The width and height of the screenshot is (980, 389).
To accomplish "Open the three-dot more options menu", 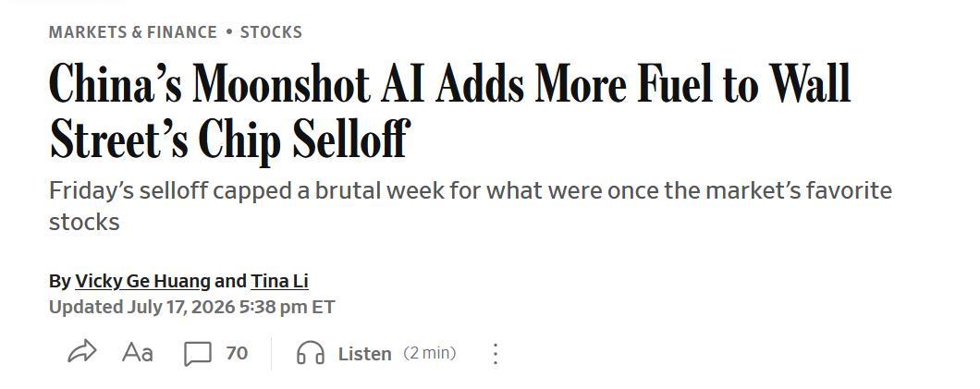I will click(495, 353).
